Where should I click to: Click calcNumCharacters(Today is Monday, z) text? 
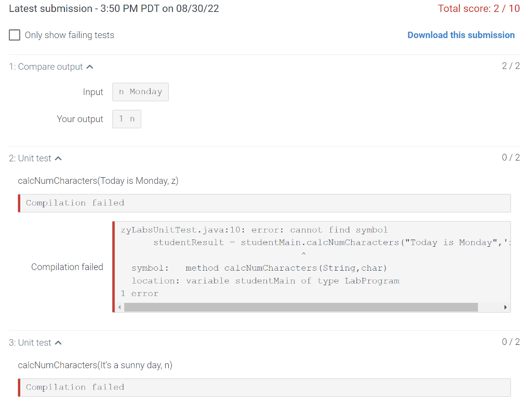[98, 181]
